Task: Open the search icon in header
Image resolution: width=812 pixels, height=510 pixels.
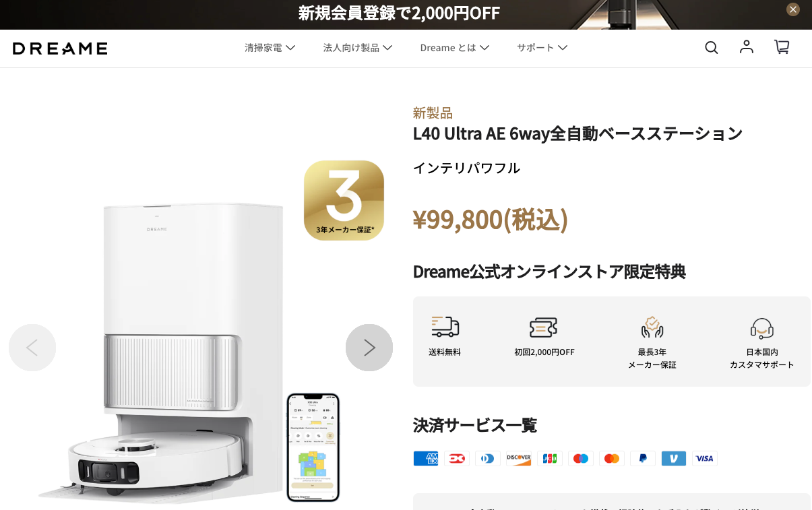Action: point(712,47)
